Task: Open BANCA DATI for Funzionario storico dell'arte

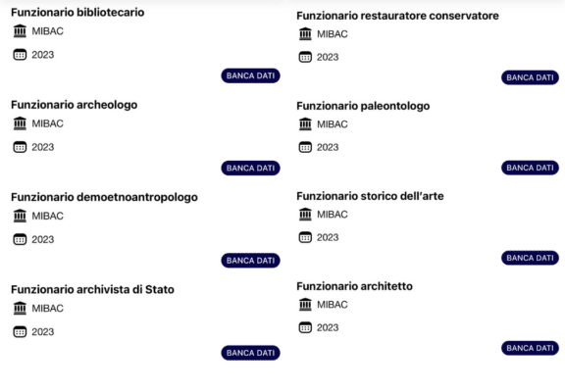Action: 530,258
